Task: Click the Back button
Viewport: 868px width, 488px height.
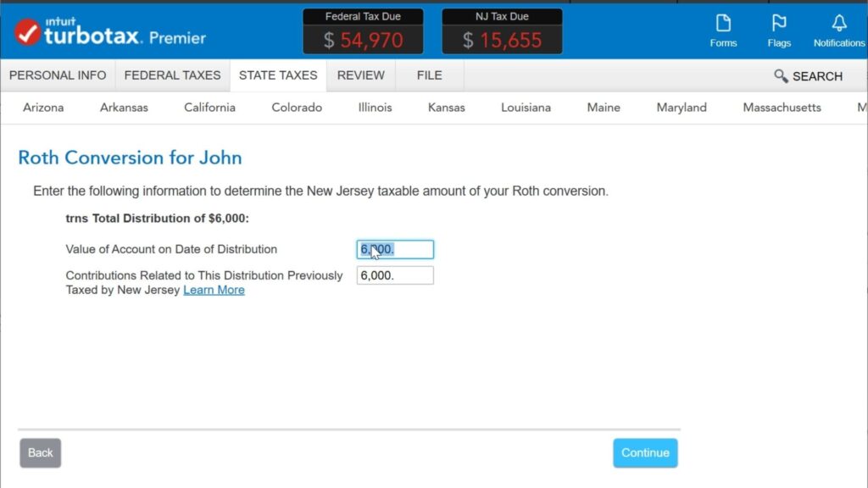Action: coord(41,453)
